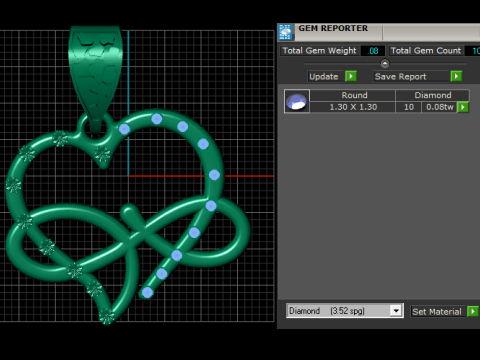The height and width of the screenshot is (360, 480).
Task: Click the Save Report button
Action: pos(411,76)
